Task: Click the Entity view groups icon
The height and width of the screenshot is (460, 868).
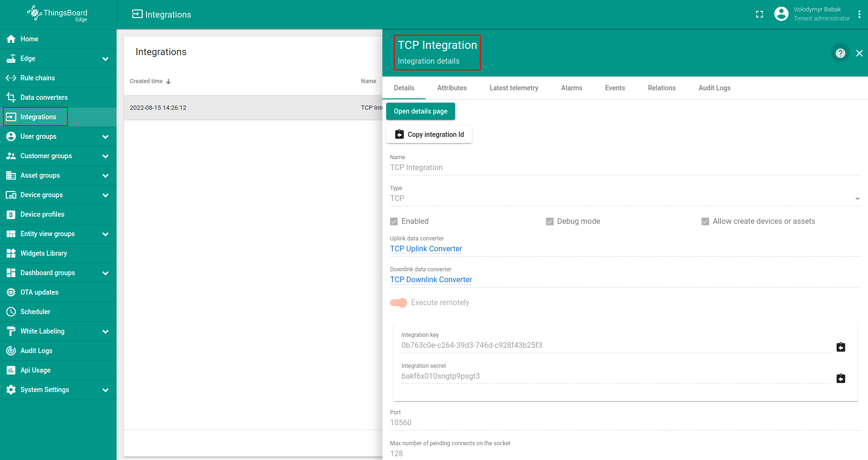Action: point(11,234)
